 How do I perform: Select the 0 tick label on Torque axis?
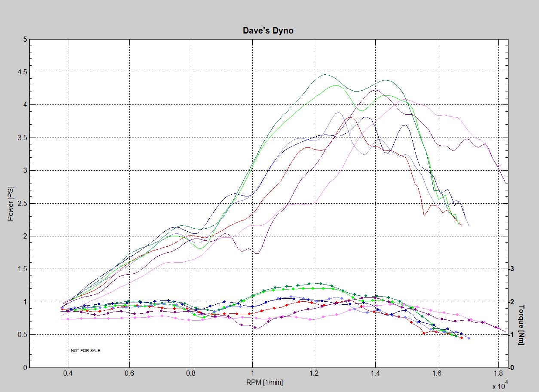coord(511,367)
